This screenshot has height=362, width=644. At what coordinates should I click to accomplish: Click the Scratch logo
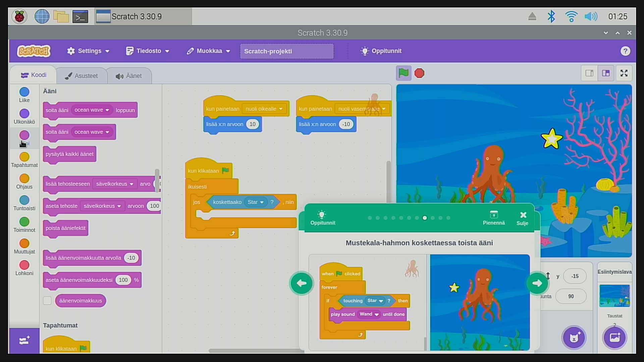point(34,51)
